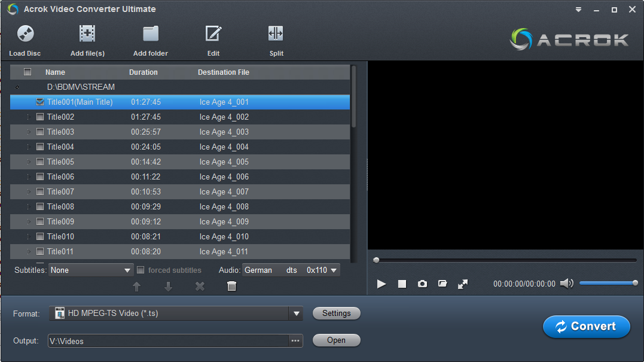Screen dimensions: 644x362
Task: Expand the Title005 row arrow
Action: tap(28, 162)
